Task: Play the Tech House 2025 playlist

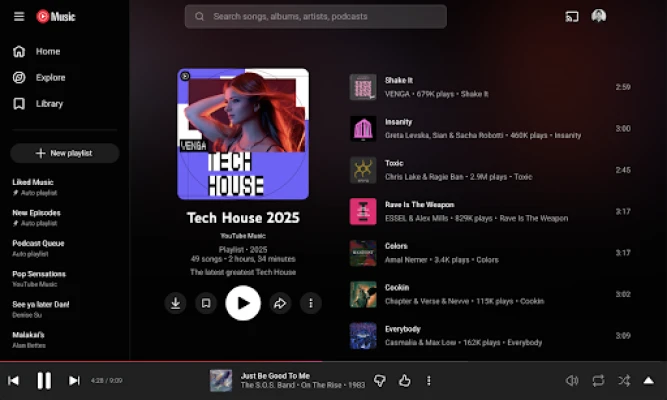Action: pos(243,302)
